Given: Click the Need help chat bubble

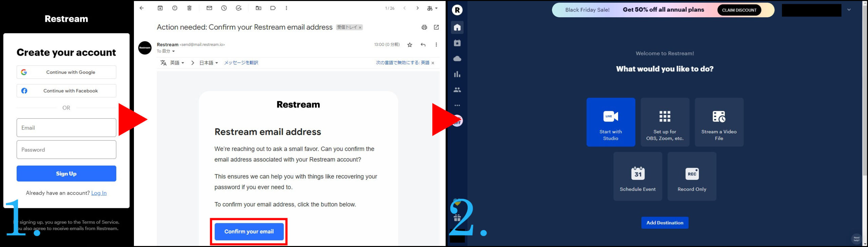Looking at the screenshot, I should 856,239.
